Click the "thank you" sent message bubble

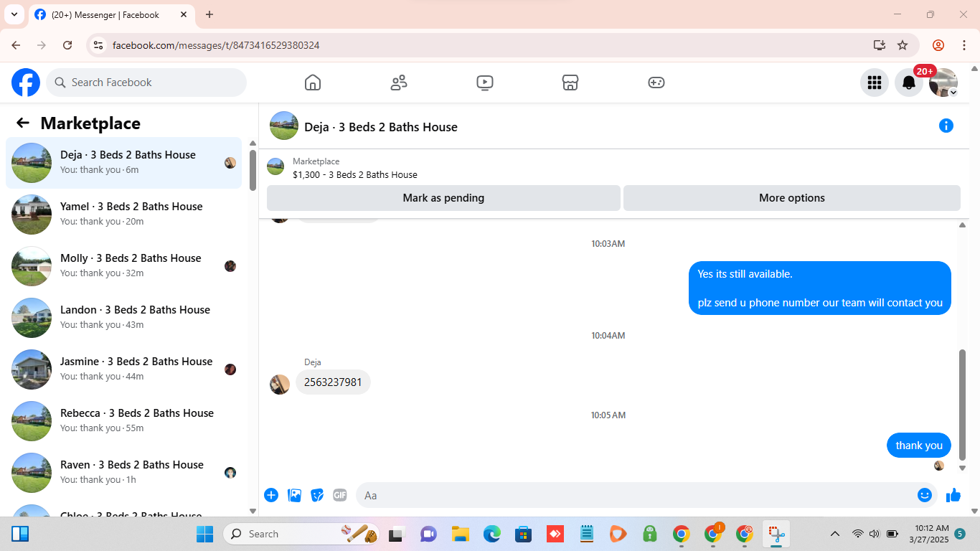(x=919, y=446)
